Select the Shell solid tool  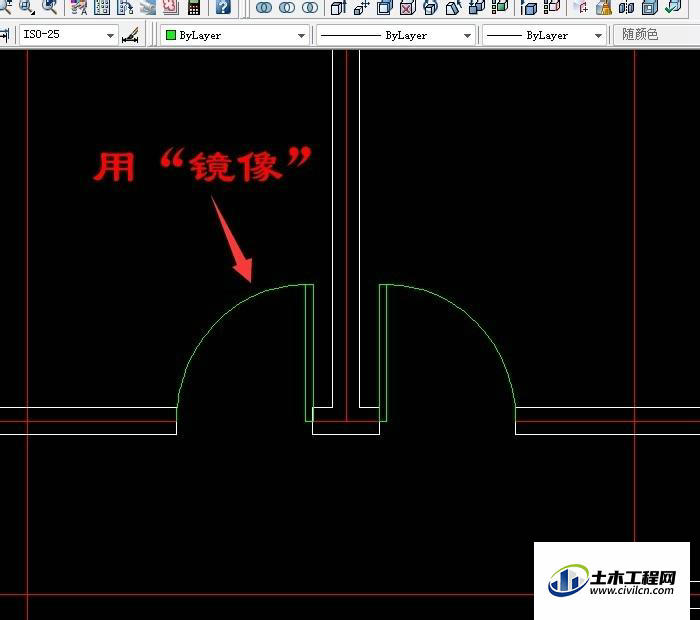(650, 7)
